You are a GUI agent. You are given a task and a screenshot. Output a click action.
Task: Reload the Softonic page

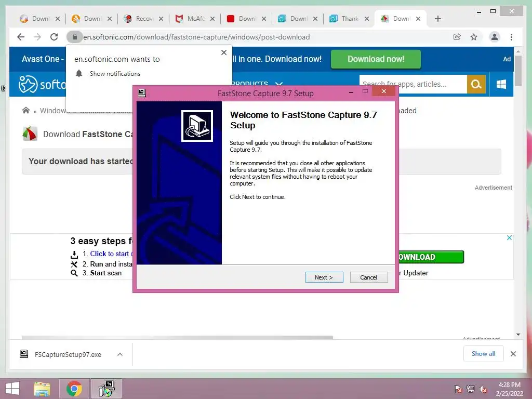point(54,37)
